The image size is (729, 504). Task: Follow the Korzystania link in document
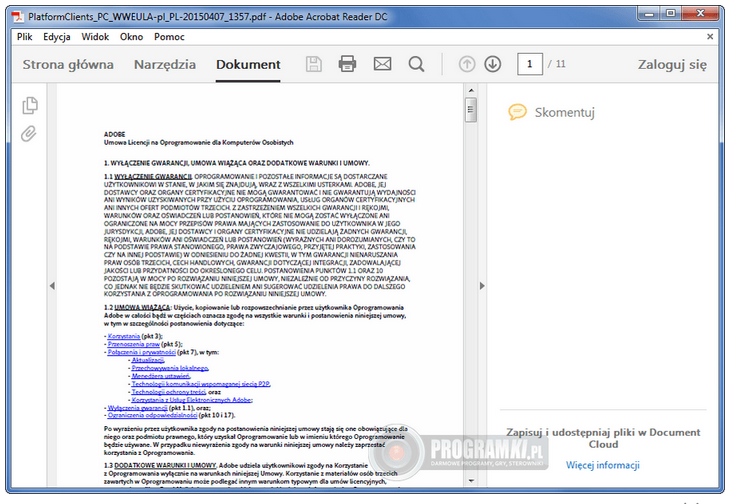pos(124,336)
